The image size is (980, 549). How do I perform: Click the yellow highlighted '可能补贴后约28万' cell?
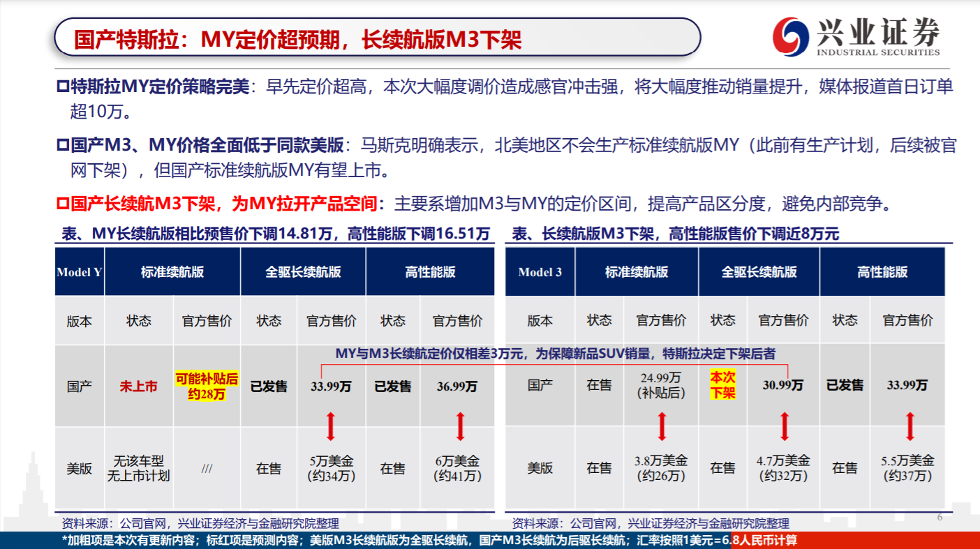point(207,386)
